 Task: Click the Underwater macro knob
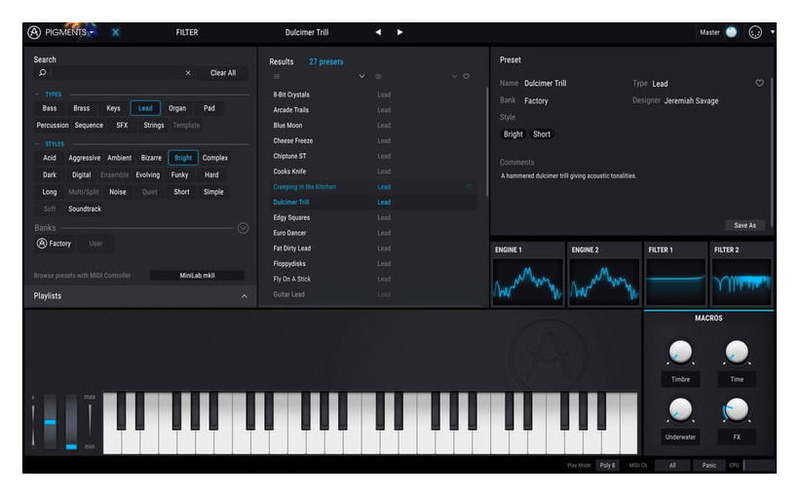point(680,409)
